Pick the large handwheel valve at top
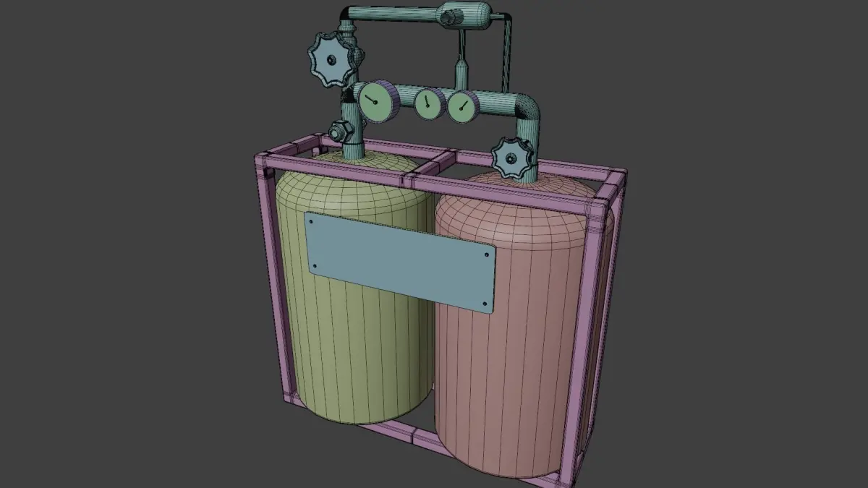Image resolution: width=868 pixels, height=488 pixels. [331, 60]
